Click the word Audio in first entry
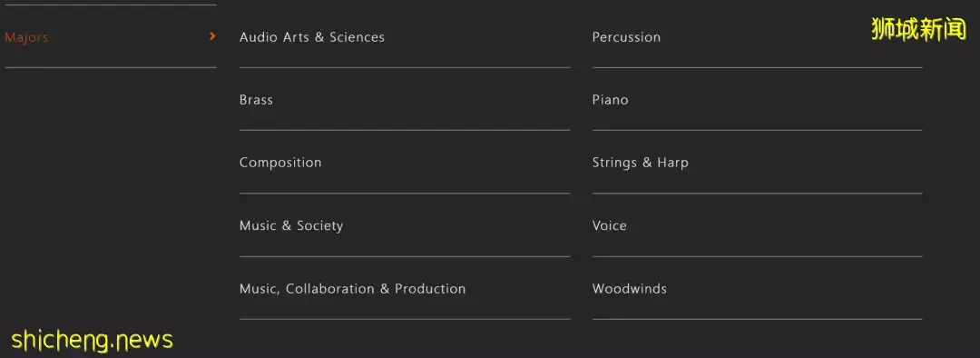The width and height of the screenshot is (980, 358). (259, 37)
